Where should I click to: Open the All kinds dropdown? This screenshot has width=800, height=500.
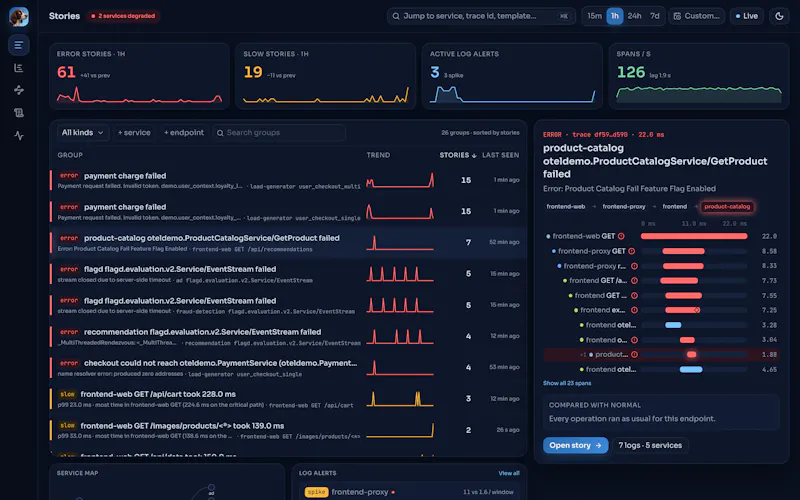click(x=82, y=133)
